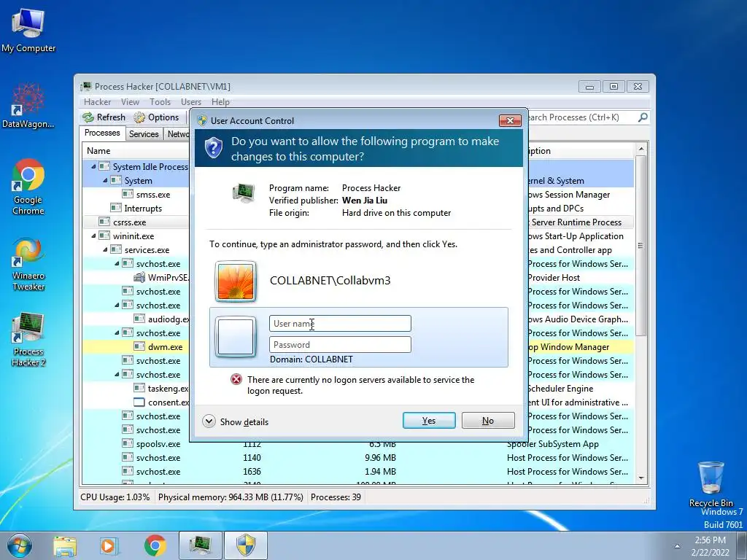Image resolution: width=747 pixels, height=560 pixels.
Task: Open the Tools menu
Action: [x=160, y=102]
